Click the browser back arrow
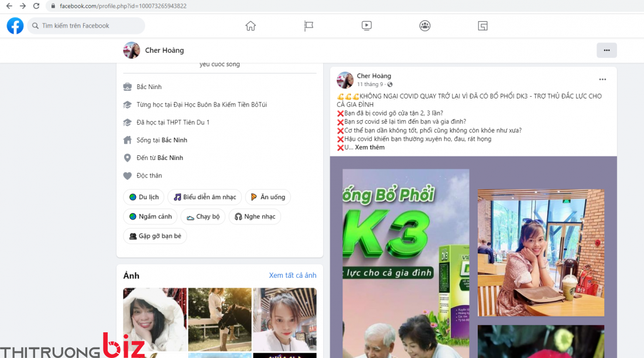Image resolution: width=644 pixels, height=358 pixels. (x=9, y=6)
